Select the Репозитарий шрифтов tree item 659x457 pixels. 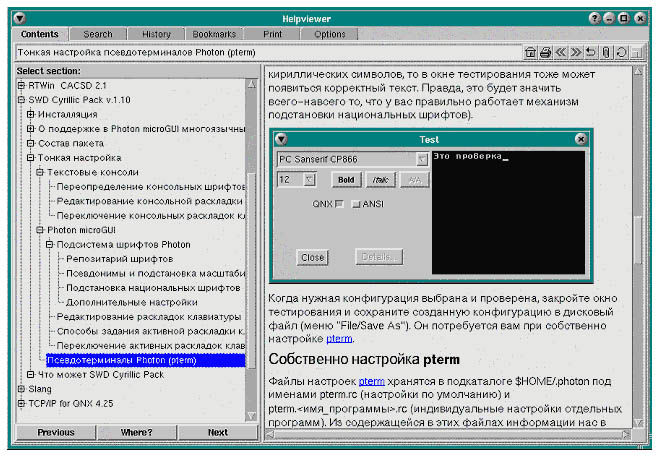pyautogui.click(x=112, y=259)
